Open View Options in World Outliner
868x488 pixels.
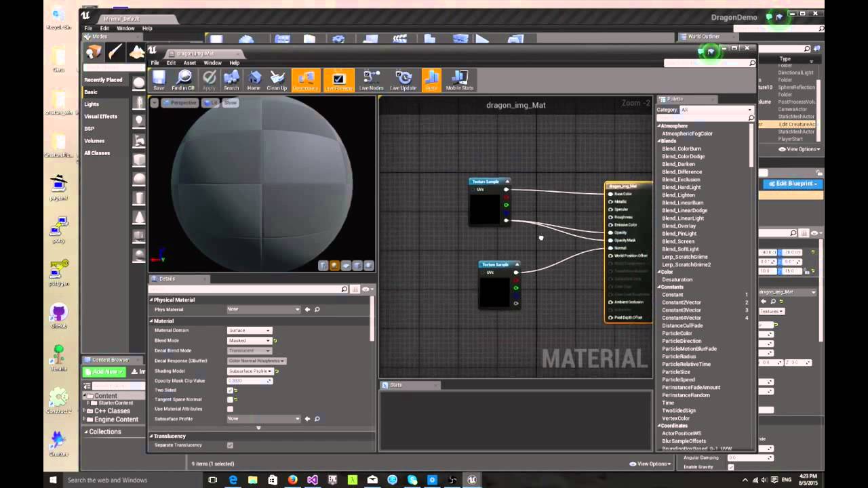click(x=800, y=149)
